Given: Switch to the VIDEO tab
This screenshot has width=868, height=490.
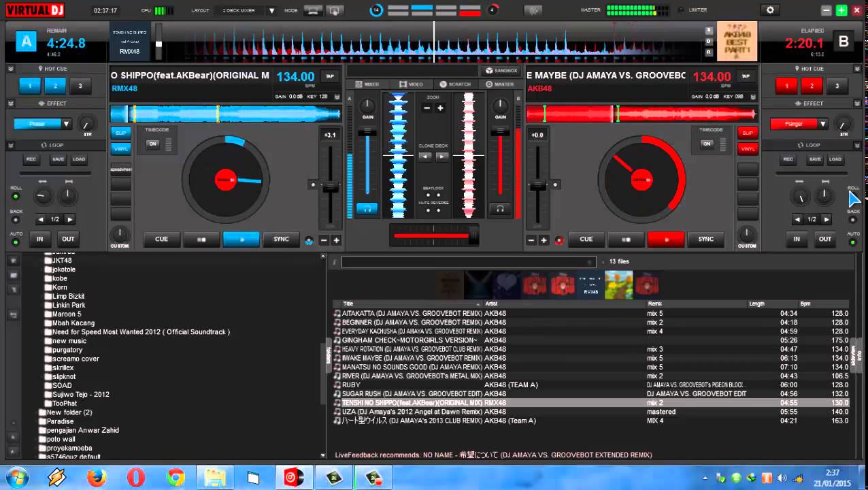Looking at the screenshot, I should point(412,84).
